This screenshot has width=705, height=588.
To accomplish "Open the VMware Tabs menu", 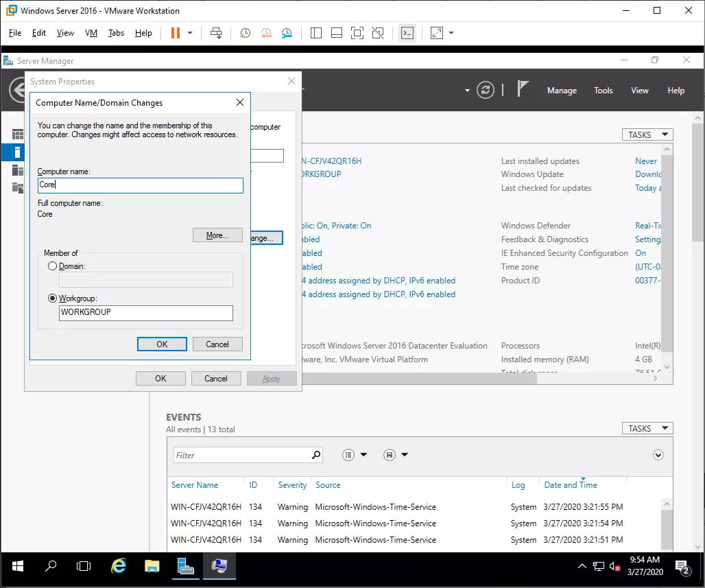I will [x=116, y=33].
